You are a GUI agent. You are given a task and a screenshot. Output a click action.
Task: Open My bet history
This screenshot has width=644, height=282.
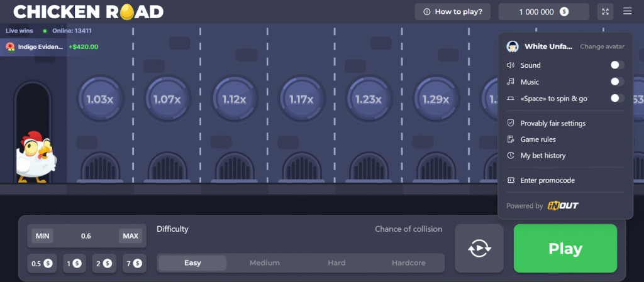click(543, 155)
